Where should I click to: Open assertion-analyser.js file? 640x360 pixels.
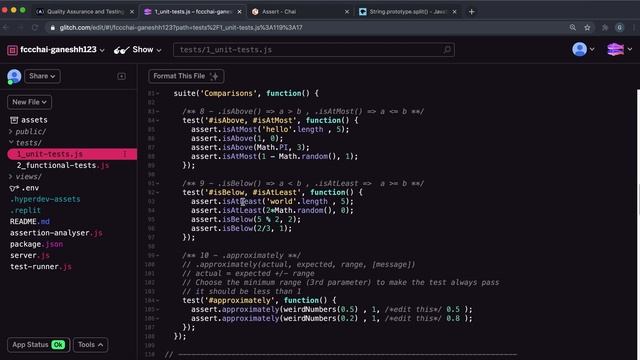point(56,233)
